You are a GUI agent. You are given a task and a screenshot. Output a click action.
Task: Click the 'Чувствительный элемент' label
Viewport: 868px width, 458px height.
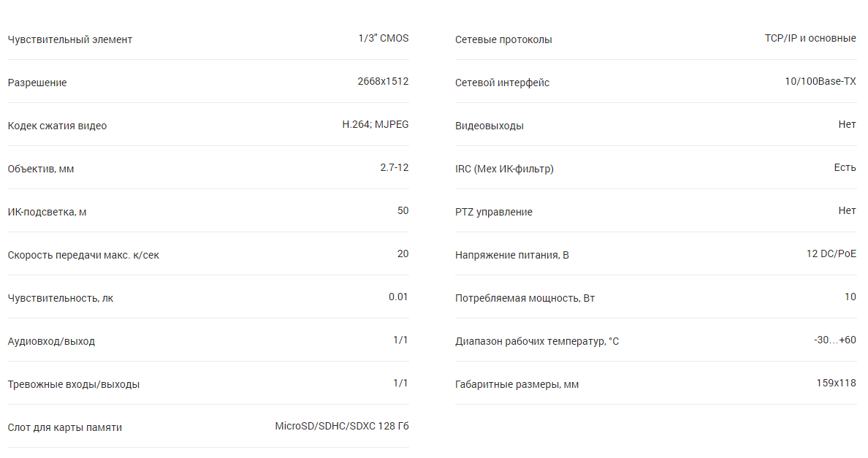click(x=69, y=39)
